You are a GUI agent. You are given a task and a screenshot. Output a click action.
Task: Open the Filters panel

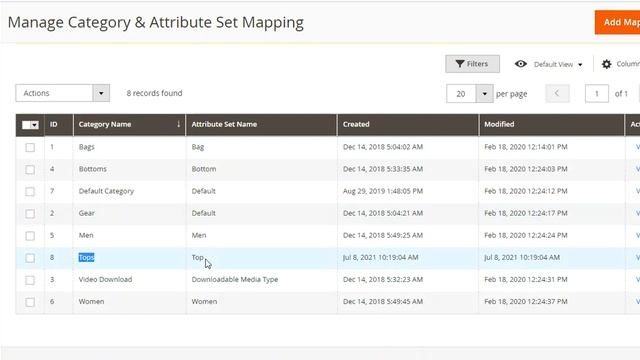[x=472, y=64]
